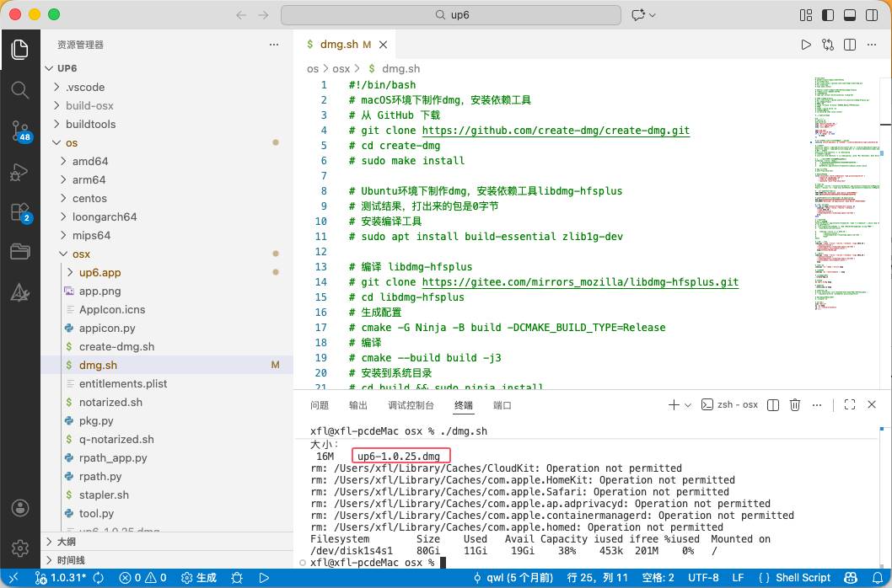Collapse the osx folder

[x=81, y=254]
